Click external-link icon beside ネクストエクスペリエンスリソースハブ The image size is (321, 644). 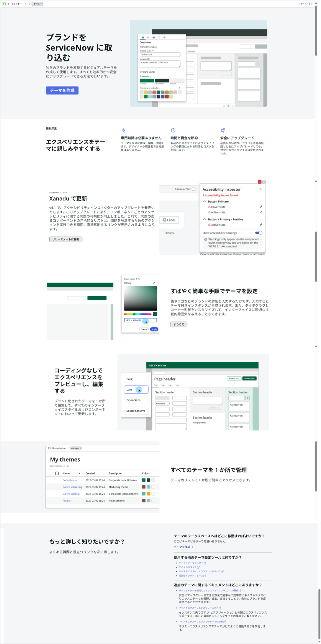tap(220, 608)
